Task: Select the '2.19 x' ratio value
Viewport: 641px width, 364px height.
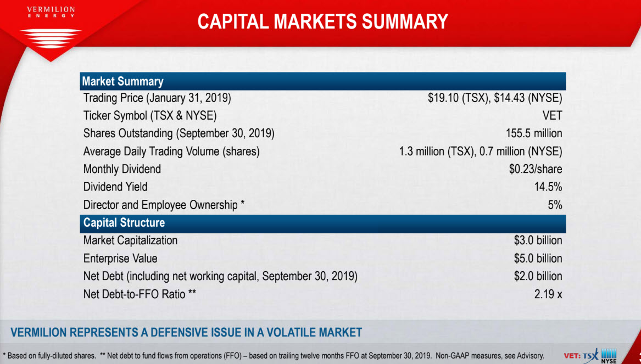Action: (x=548, y=294)
